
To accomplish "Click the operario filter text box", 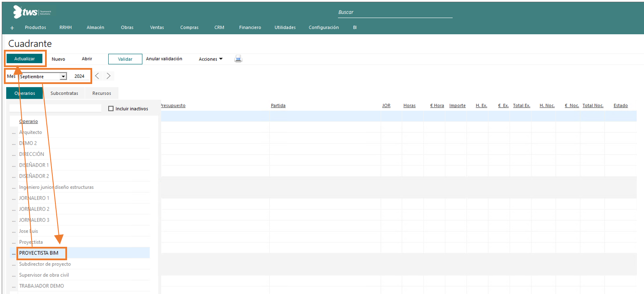I will [x=55, y=108].
